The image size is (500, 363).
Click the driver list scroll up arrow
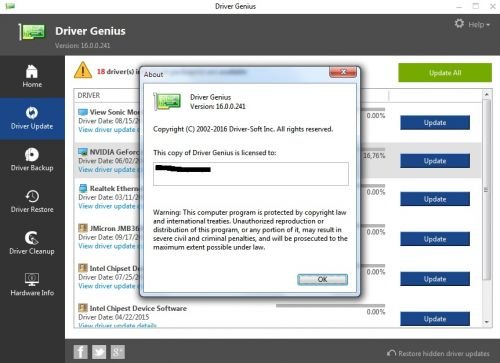(487, 95)
